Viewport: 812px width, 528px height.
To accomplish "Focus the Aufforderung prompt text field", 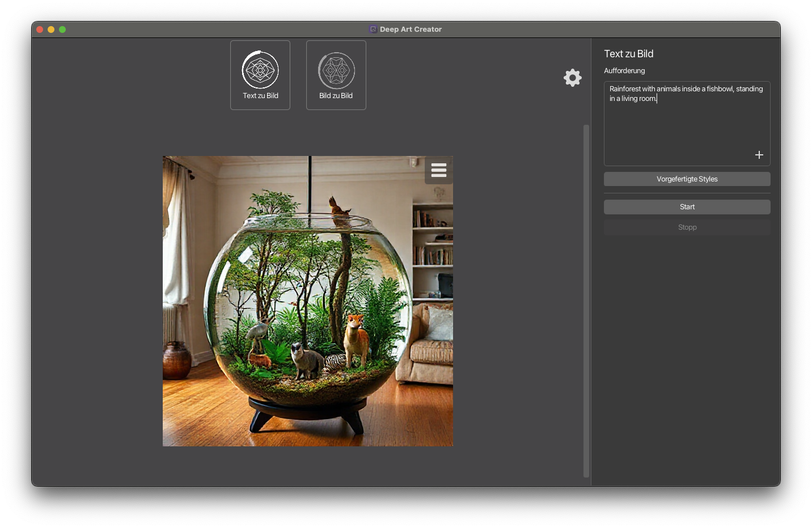I will click(686, 125).
